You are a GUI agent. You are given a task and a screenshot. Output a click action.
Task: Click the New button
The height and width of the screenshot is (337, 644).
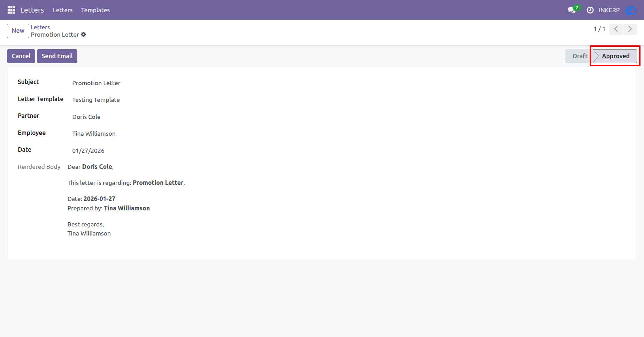click(18, 31)
